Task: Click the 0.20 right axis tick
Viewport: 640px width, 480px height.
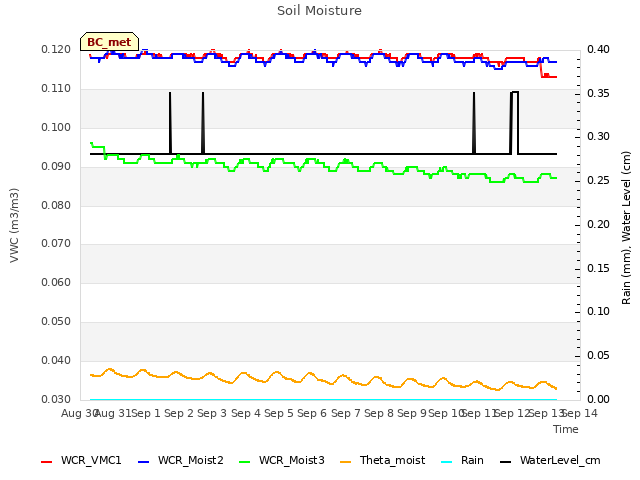Action: [598, 224]
